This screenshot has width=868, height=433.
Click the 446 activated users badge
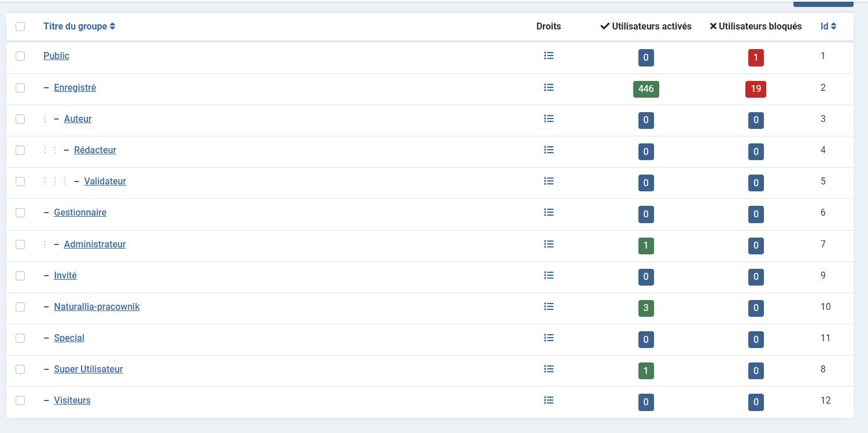tap(646, 89)
